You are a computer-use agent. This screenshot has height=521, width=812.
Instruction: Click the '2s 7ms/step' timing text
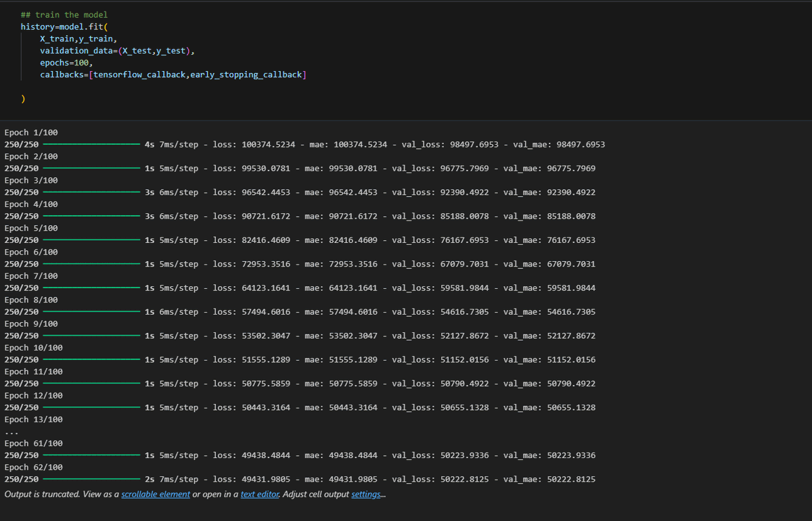point(172,480)
